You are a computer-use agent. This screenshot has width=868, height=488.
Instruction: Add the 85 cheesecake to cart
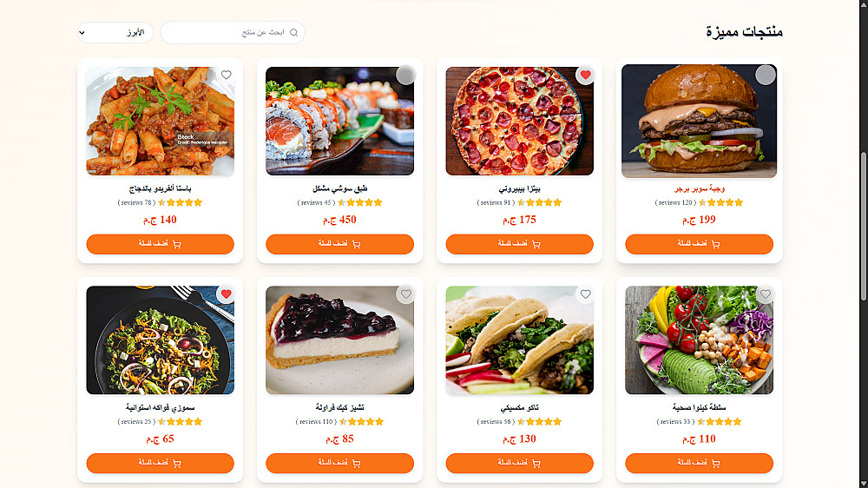(339, 463)
